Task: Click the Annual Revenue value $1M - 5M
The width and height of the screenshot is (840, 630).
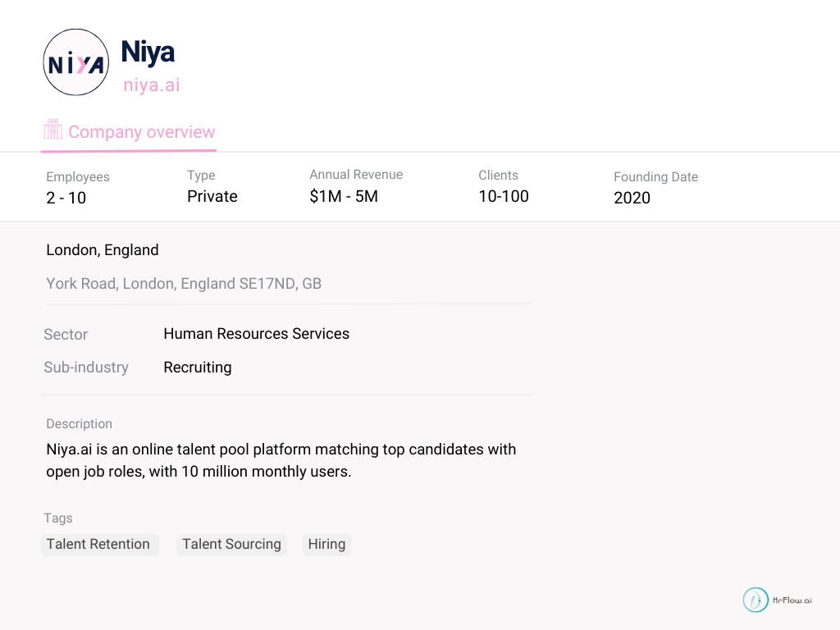Action: 344,196
